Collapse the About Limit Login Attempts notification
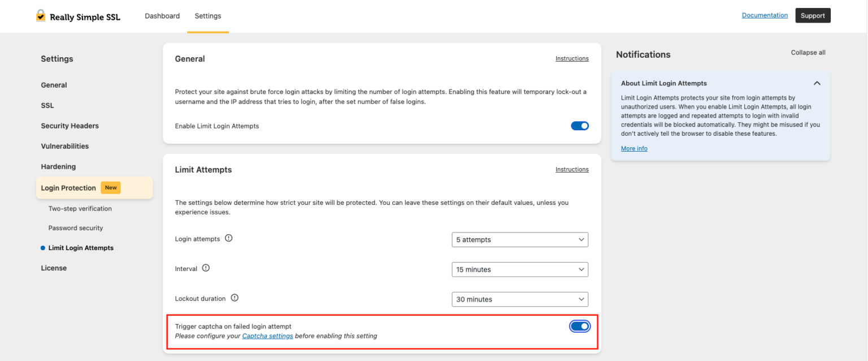Screen dimensions: 868x361 tap(817, 83)
